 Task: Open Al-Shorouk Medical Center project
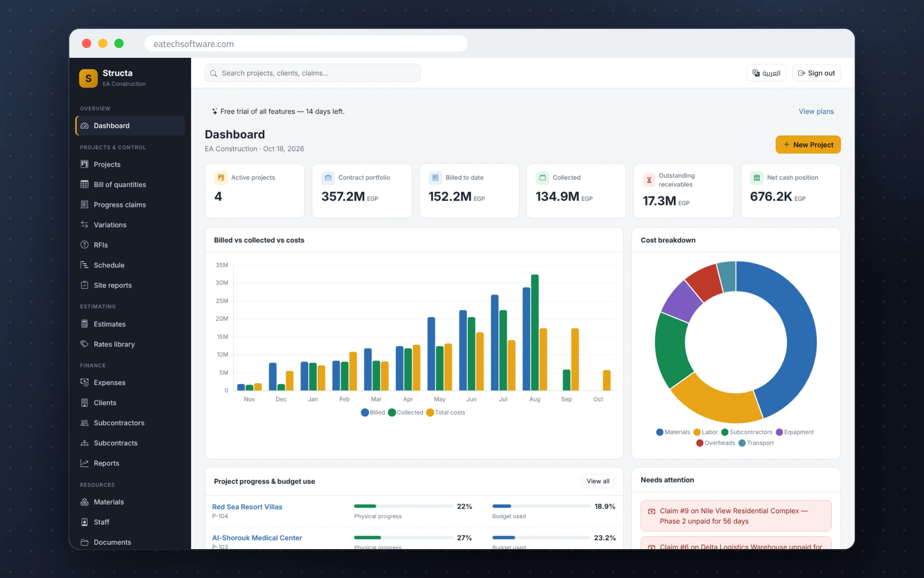257,538
